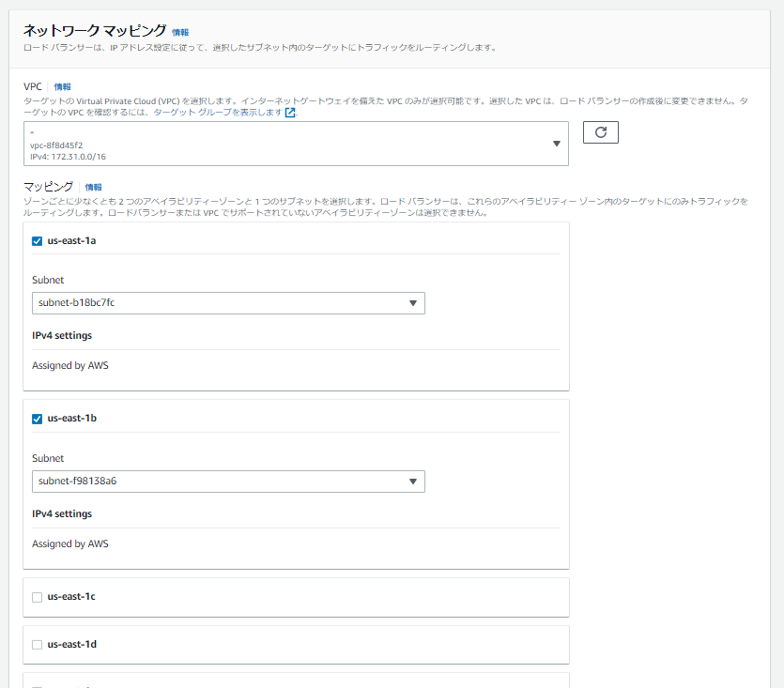Click the us-east-1c zone label
The height and width of the screenshot is (688, 784).
coord(71,597)
